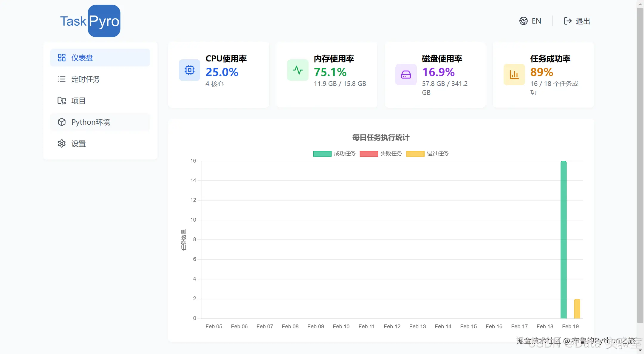Screen dimensions: 644x354
Task: Click the scheduled tasks list icon
Action: coord(61,79)
